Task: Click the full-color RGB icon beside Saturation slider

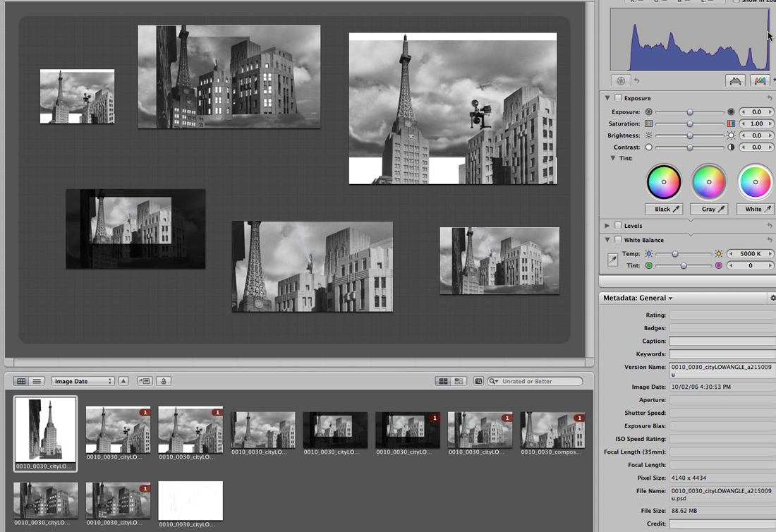Action: [x=731, y=123]
